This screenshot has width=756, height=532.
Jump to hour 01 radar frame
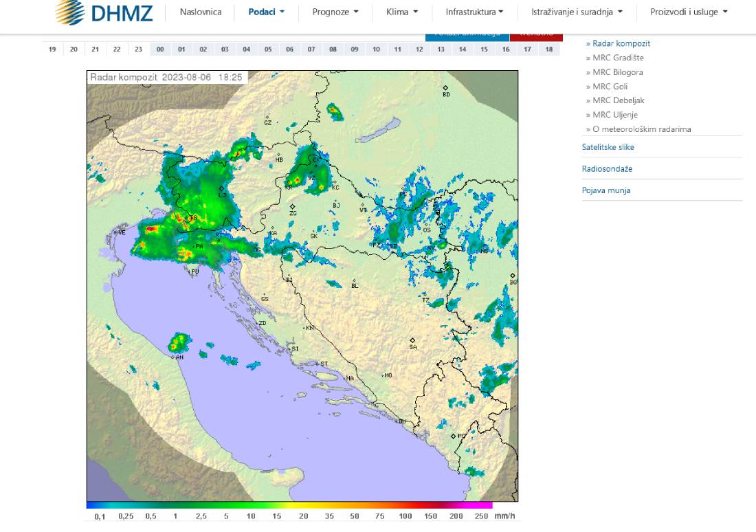[x=181, y=49]
